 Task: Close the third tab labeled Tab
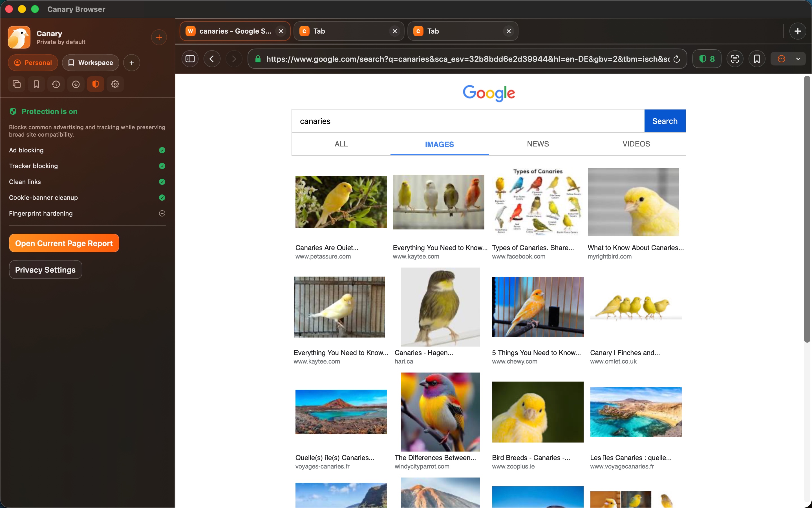509,31
